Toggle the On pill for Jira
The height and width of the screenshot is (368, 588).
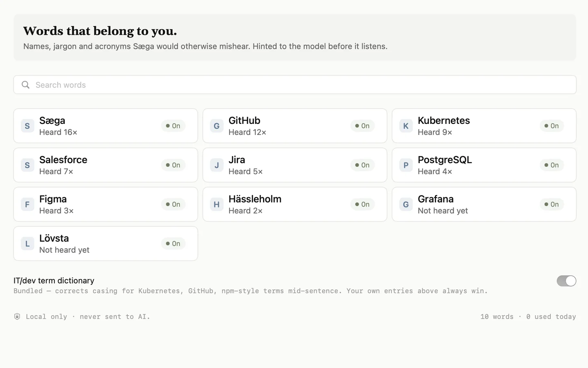[363, 165]
